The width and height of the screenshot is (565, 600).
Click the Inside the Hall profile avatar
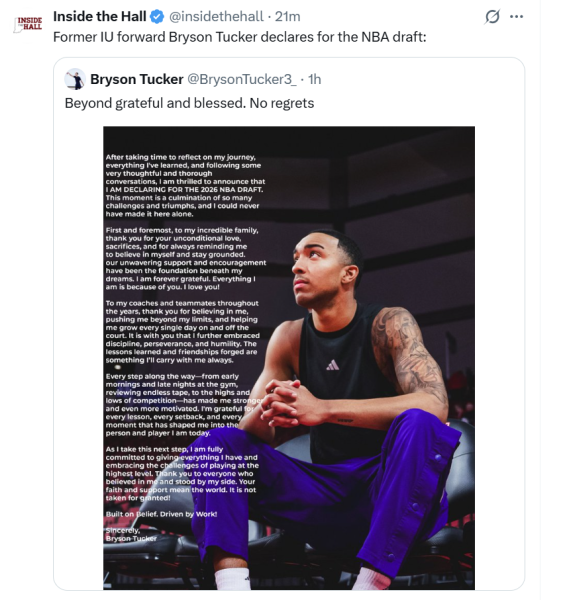pos(28,24)
